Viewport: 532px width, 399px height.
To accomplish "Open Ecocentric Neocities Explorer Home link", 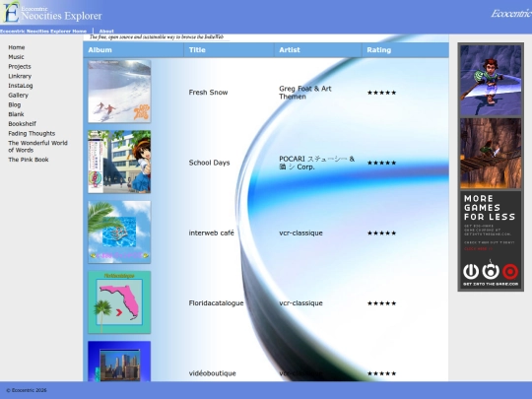I will point(43,31).
